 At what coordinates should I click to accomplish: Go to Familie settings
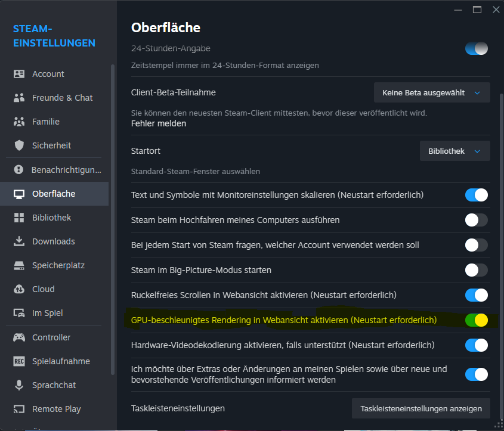tap(54, 122)
